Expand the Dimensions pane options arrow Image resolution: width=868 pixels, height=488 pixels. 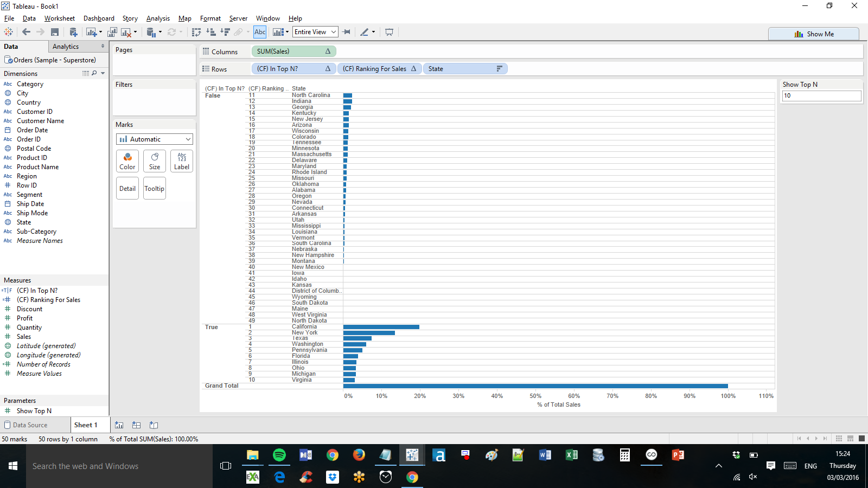103,73
